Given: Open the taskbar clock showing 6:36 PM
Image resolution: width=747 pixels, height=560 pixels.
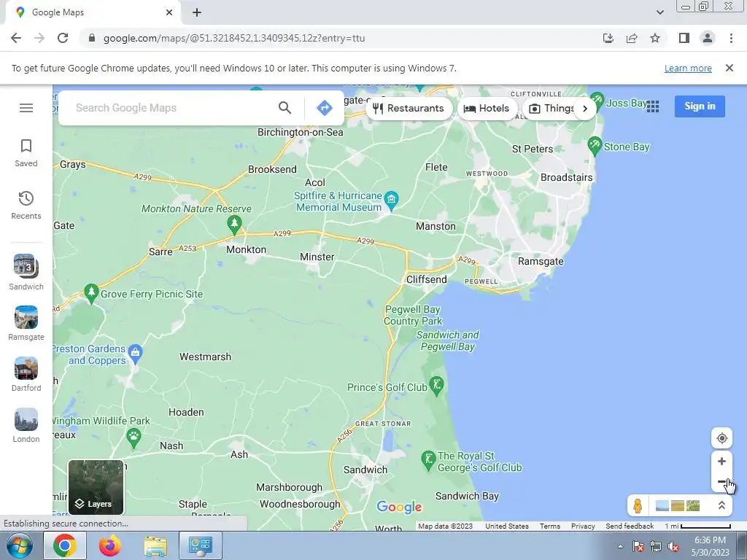Looking at the screenshot, I should 710,546.
